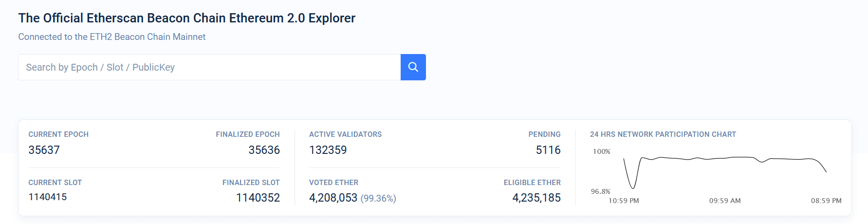Image resolution: width=868 pixels, height=224 pixels.
Task: Click the active validators count 132359
Action: [328, 150]
